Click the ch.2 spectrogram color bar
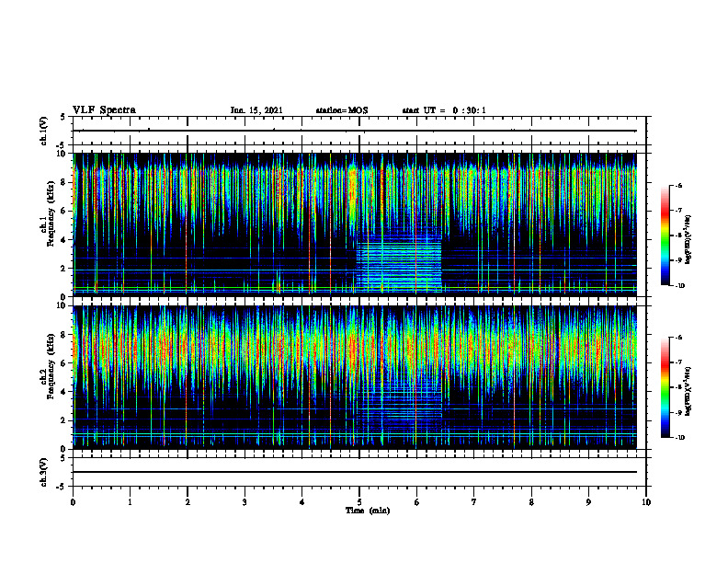728x563 pixels. (x=665, y=387)
